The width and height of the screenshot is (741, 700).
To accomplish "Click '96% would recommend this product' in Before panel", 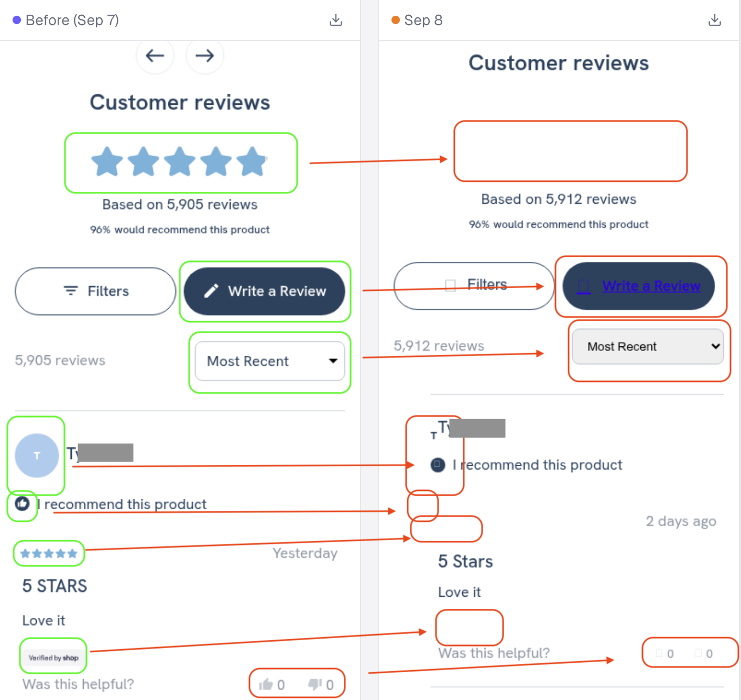I will [180, 229].
